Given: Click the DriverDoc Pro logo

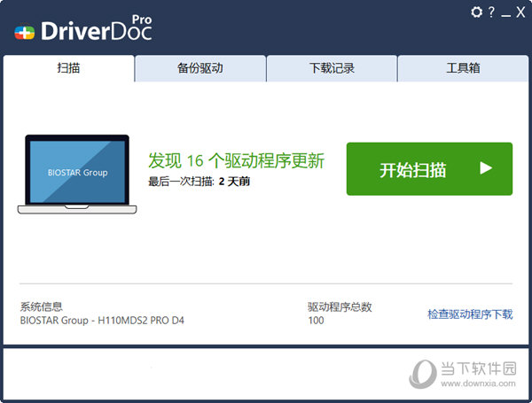Looking at the screenshot, I should click(x=83, y=28).
